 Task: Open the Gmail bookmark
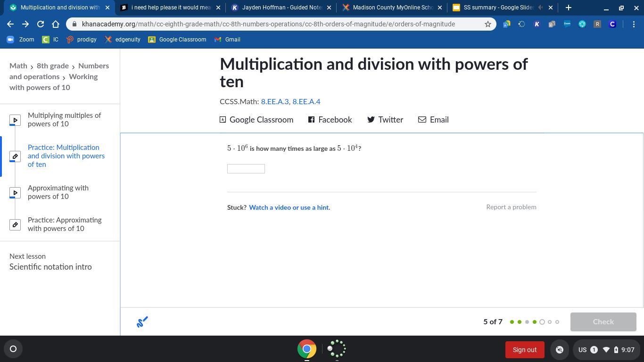coord(227,40)
